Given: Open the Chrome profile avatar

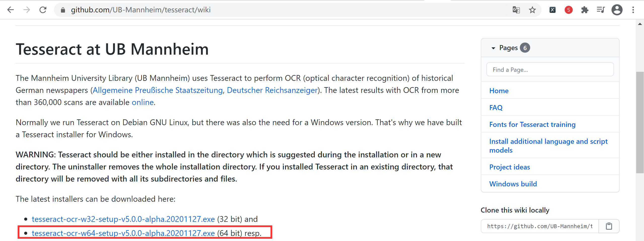Looking at the screenshot, I should (x=617, y=10).
